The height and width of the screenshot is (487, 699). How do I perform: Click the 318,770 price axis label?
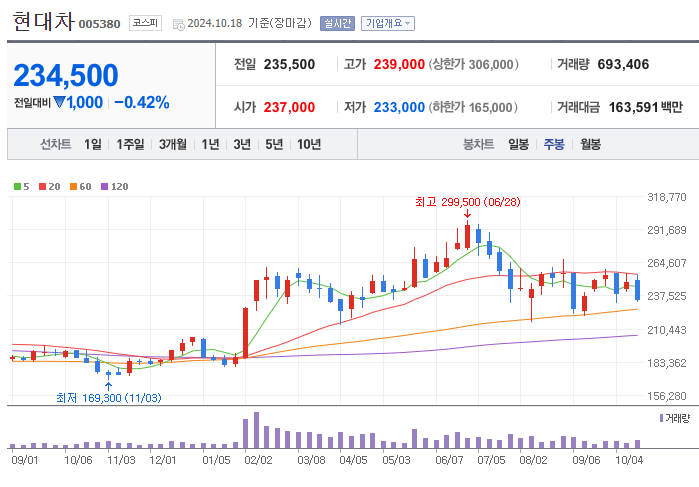(667, 197)
